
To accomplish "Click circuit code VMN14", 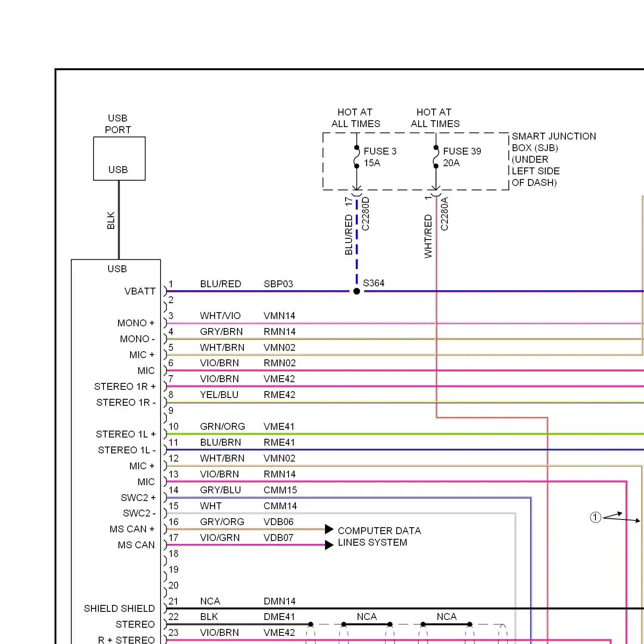I will 279,316.
